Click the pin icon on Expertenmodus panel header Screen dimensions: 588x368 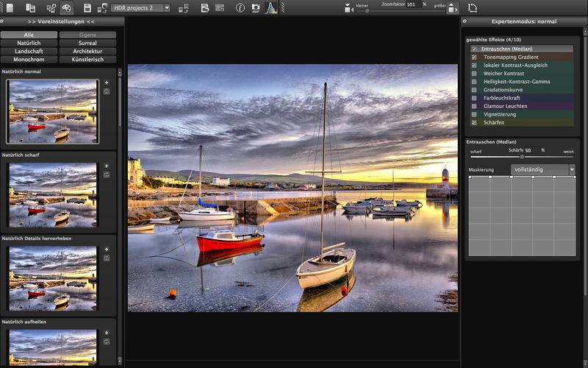click(x=465, y=21)
